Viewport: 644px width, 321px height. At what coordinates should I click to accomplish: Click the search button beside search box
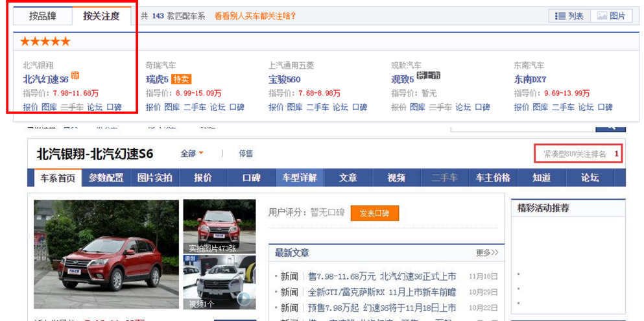click(611, 128)
